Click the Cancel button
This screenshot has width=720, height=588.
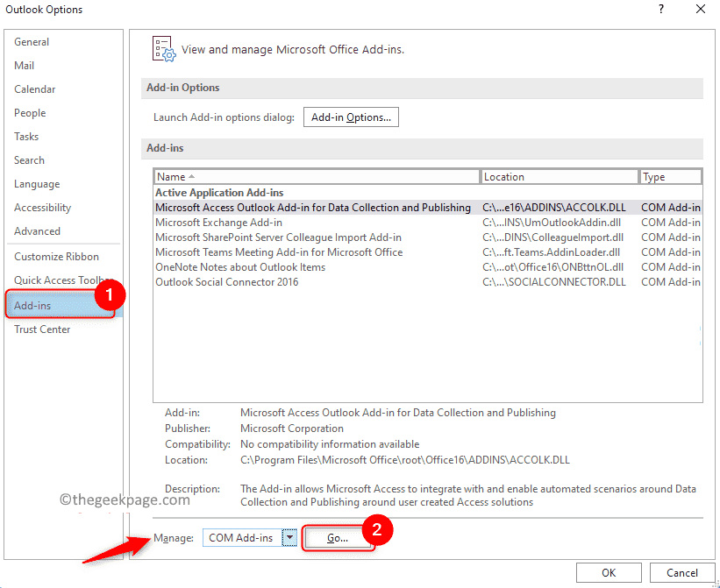682,572
